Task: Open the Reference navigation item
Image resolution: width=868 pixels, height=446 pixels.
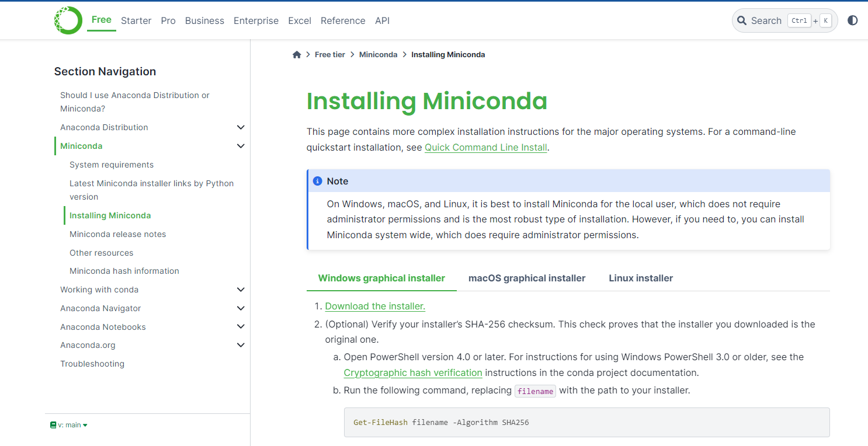Action: coord(343,20)
